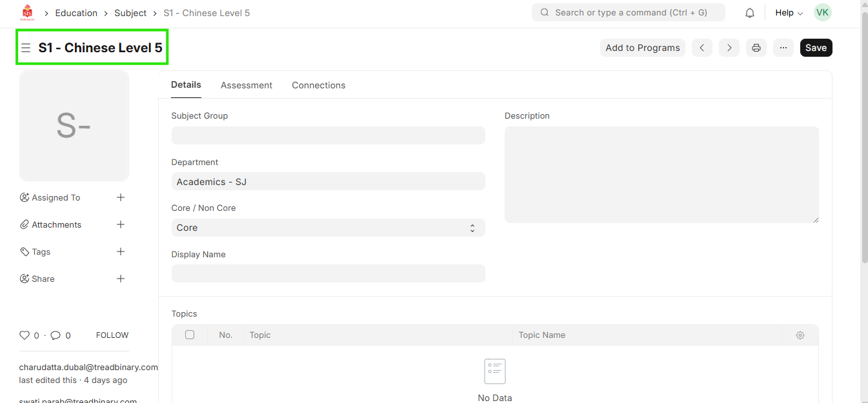Screen dimensions: 868x403
Task: Click the print icon button
Action: pyautogui.click(x=756, y=48)
